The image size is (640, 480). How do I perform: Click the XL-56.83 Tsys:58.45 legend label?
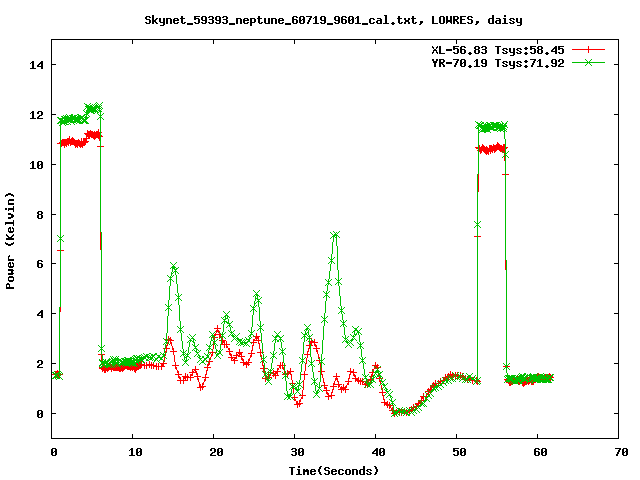(x=498, y=50)
